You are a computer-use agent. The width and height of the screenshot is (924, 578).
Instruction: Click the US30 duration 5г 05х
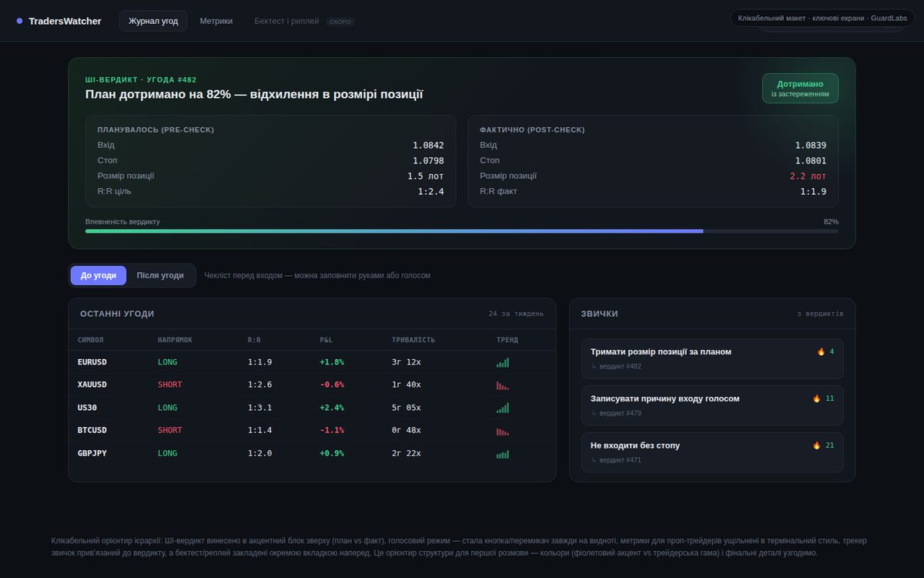pyautogui.click(x=407, y=408)
